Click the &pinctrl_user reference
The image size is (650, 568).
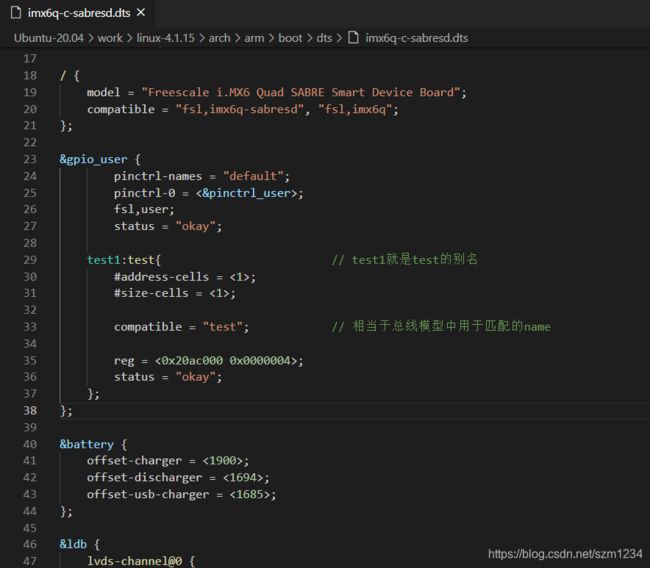246,193
